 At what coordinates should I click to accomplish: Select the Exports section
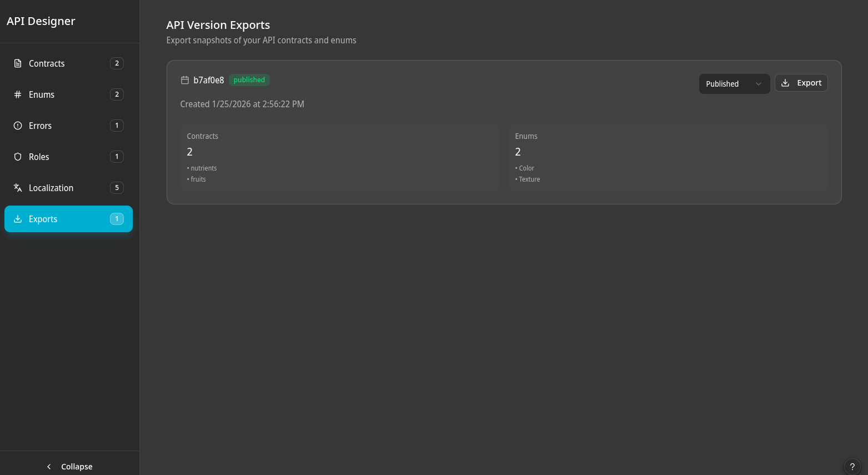pyautogui.click(x=68, y=219)
